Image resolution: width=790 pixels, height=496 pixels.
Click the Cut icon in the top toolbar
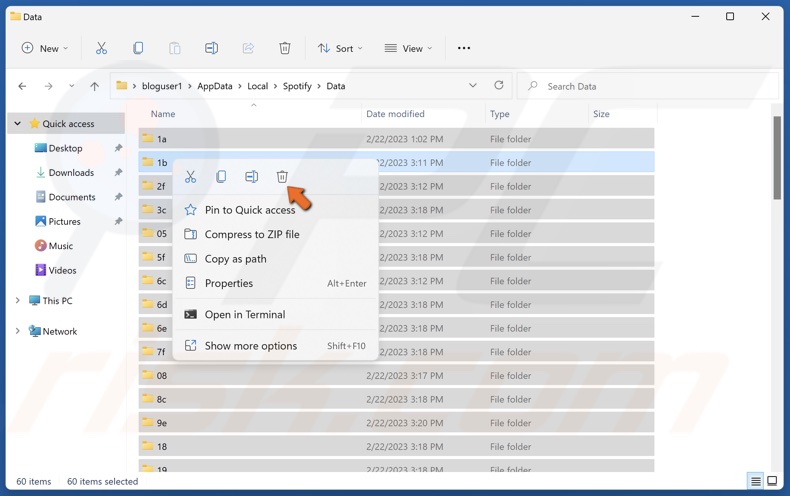[101, 48]
